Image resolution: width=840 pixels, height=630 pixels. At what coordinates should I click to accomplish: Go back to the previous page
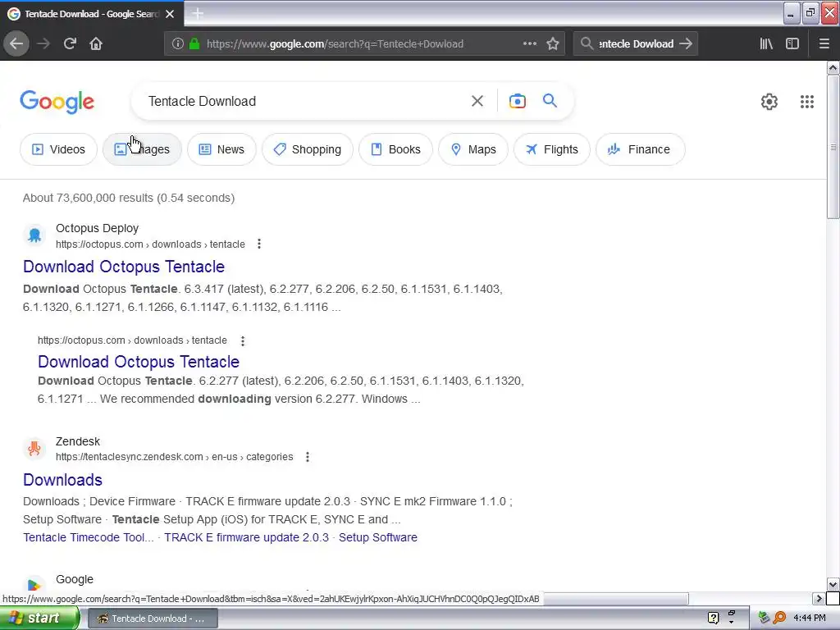[16, 43]
